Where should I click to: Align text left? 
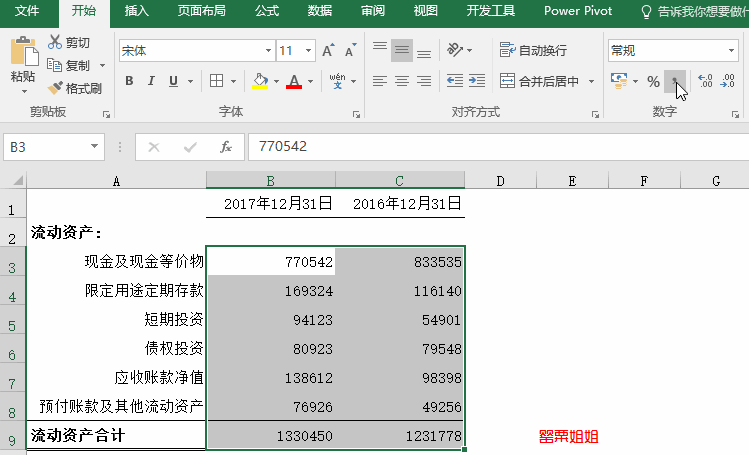click(x=380, y=81)
